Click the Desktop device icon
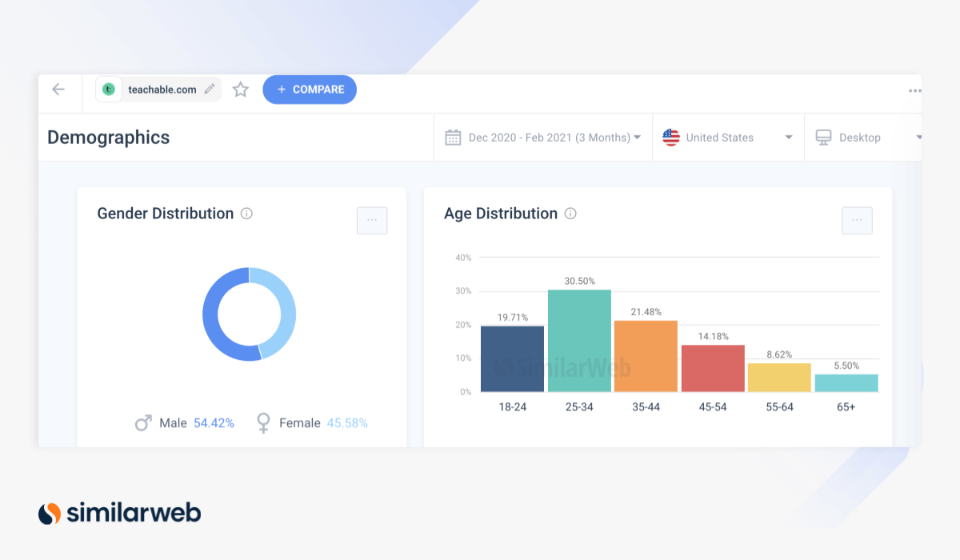The width and height of the screenshot is (960, 560). [824, 137]
